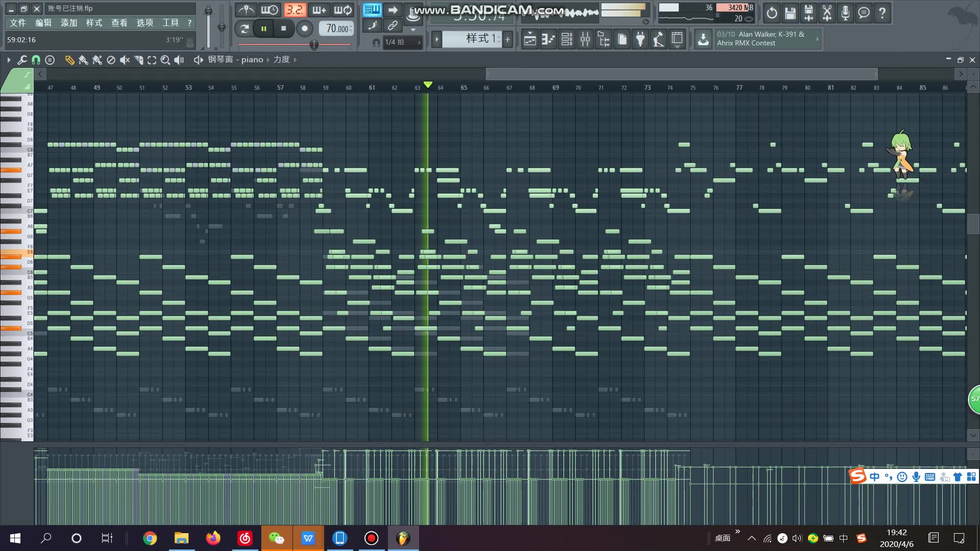
Task: Open help question mark in toolbar
Action: click(x=882, y=13)
